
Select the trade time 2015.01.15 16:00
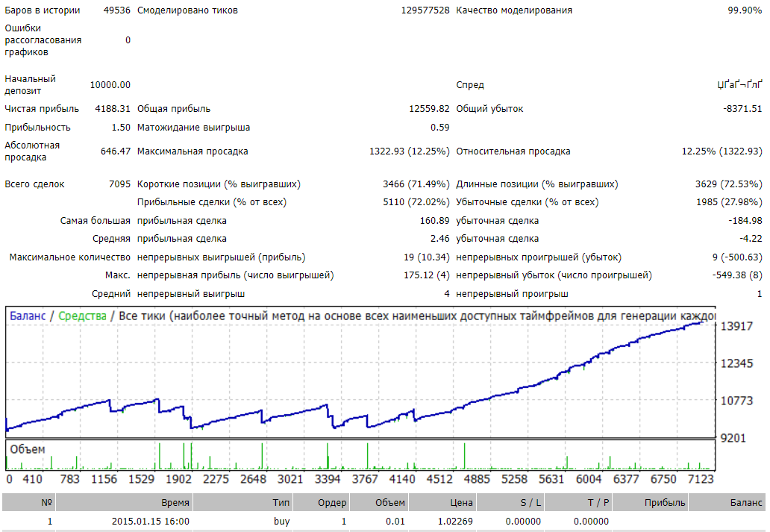pos(150,522)
